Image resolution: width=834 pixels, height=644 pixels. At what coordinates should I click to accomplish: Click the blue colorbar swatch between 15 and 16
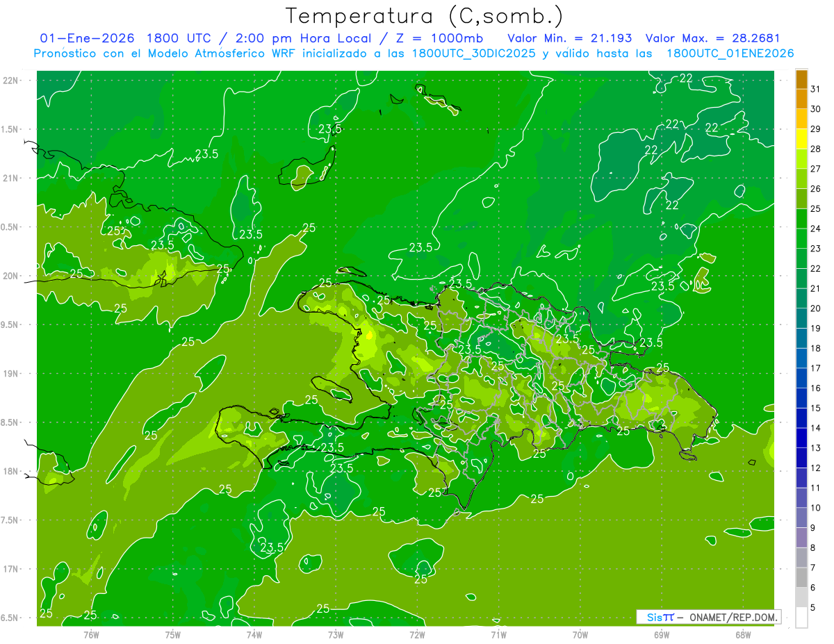click(x=801, y=398)
